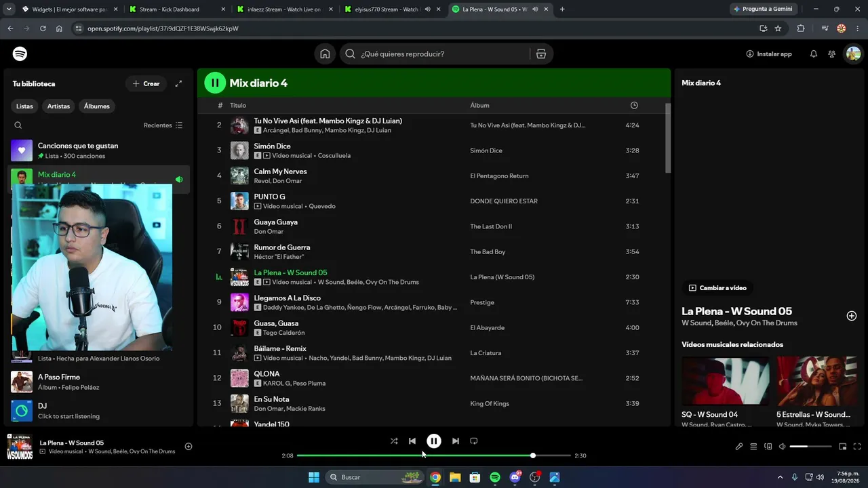The image size is (868, 488).
Task: Pause the Mix diario 4 playlist
Action: (x=215, y=83)
